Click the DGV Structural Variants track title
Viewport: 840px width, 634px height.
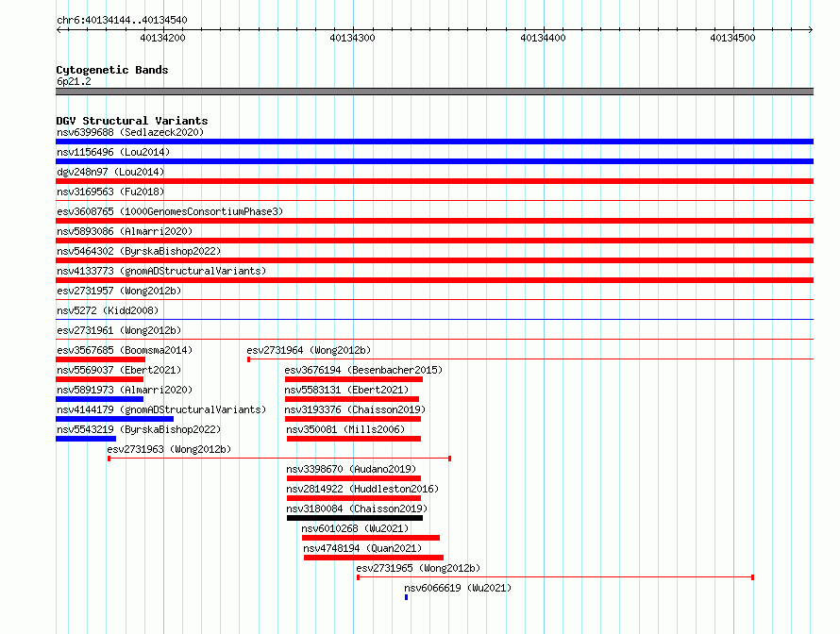[132, 121]
